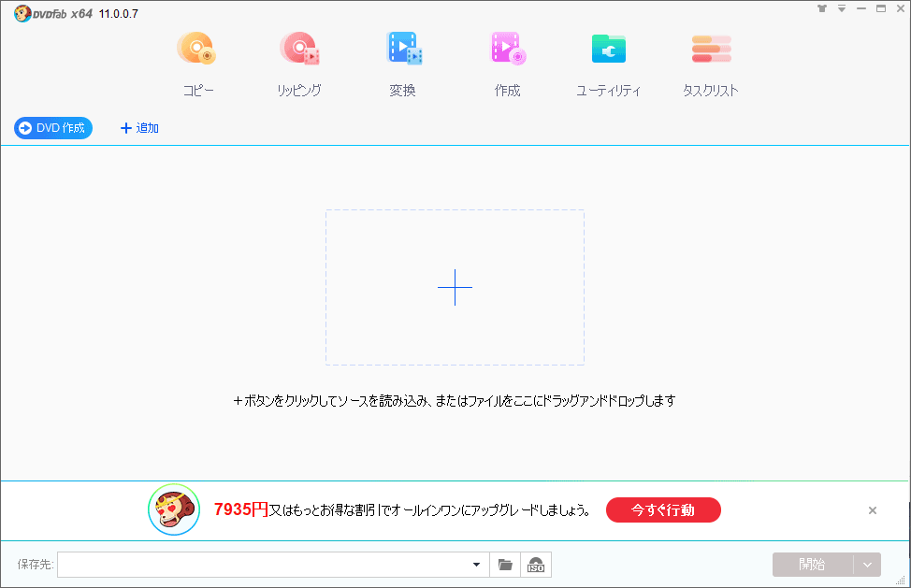
Task: Click 追加 to add a source
Action: [138, 128]
